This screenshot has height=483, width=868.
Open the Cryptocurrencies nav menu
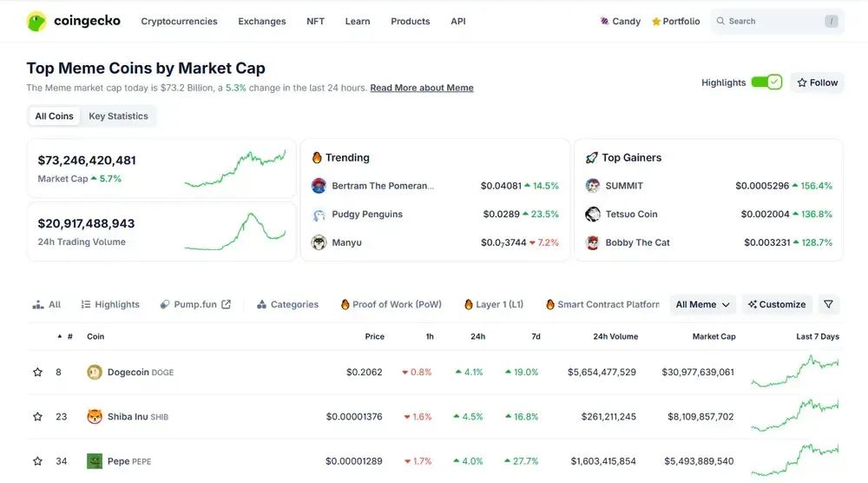179,21
